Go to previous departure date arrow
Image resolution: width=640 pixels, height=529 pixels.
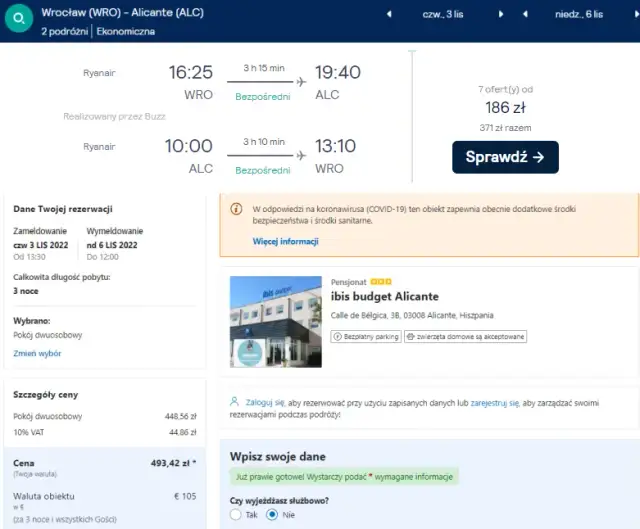389,14
